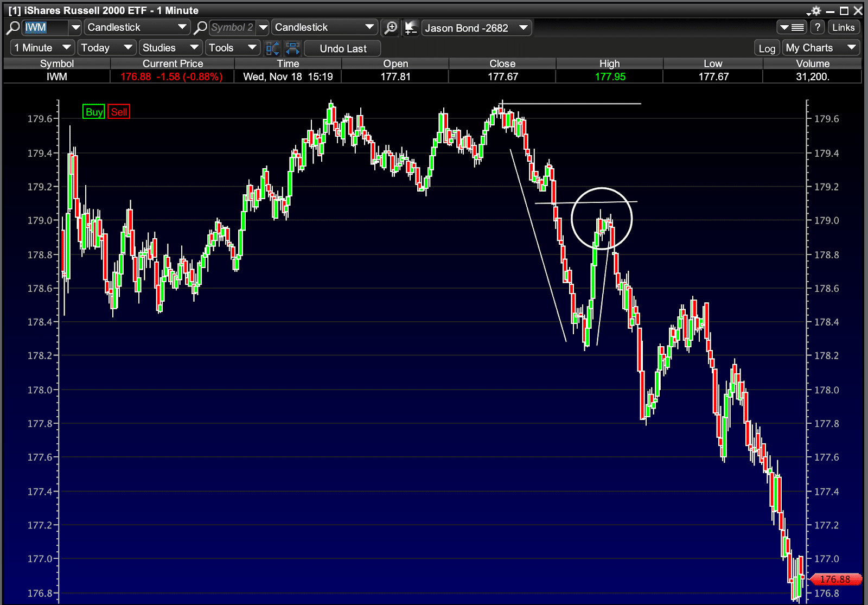
Task: Click the Volume value 31,200.
Action: [x=813, y=77]
